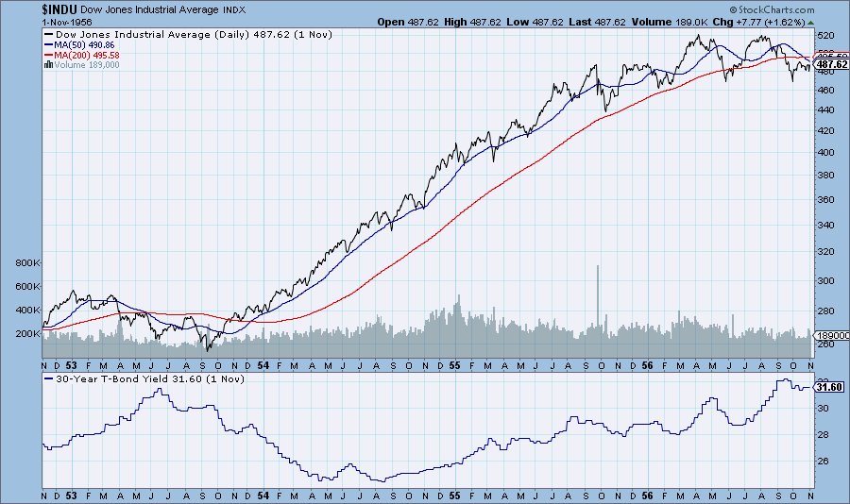
Task: Click year 56 on the price panel time axis
Action: pos(647,366)
